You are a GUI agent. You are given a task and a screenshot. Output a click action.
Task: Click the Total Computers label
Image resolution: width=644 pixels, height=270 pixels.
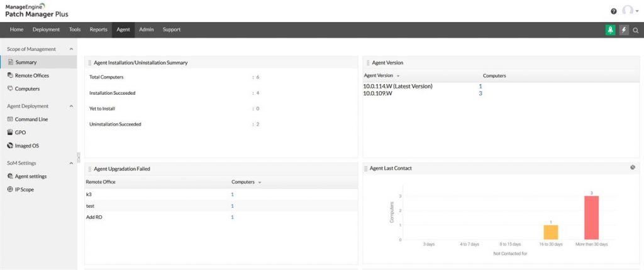point(106,77)
